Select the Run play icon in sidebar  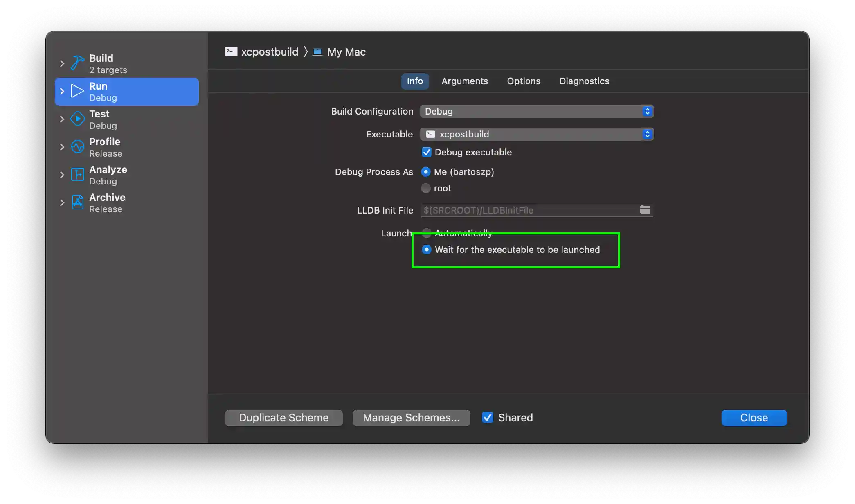[x=76, y=91]
